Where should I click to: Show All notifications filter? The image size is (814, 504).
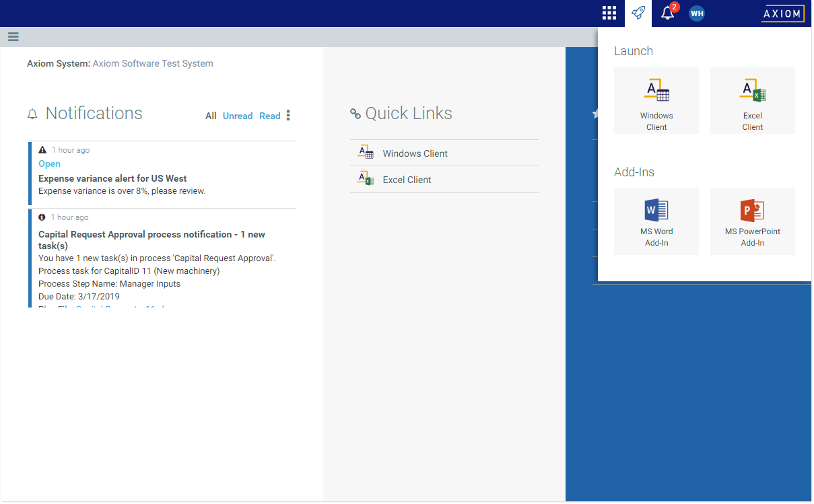pyautogui.click(x=211, y=116)
